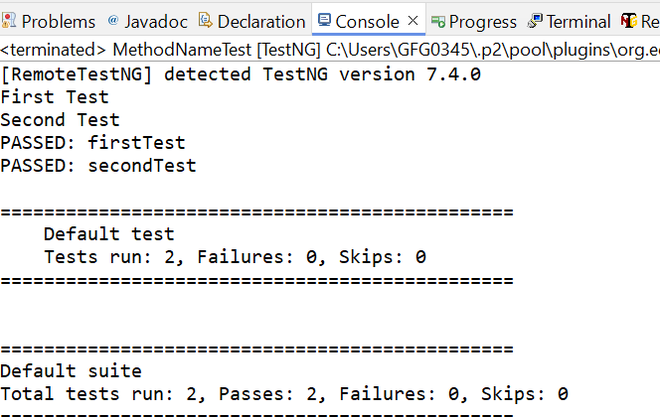Image resolution: width=660 pixels, height=417 pixels.
Task: Click the 'Tests run: 2, Failures: 0' line
Action: coord(235,257)
